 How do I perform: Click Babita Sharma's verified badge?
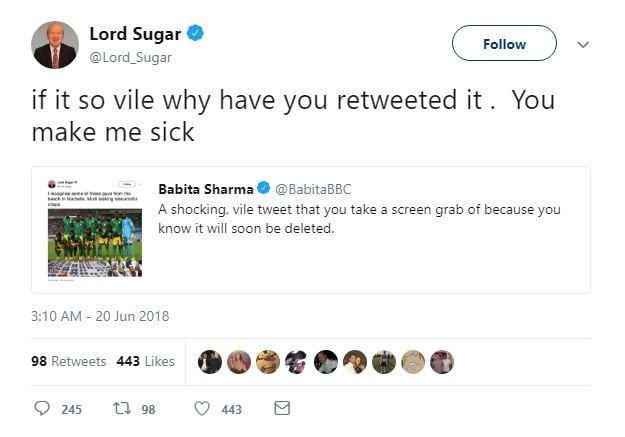tap(265, 188)
